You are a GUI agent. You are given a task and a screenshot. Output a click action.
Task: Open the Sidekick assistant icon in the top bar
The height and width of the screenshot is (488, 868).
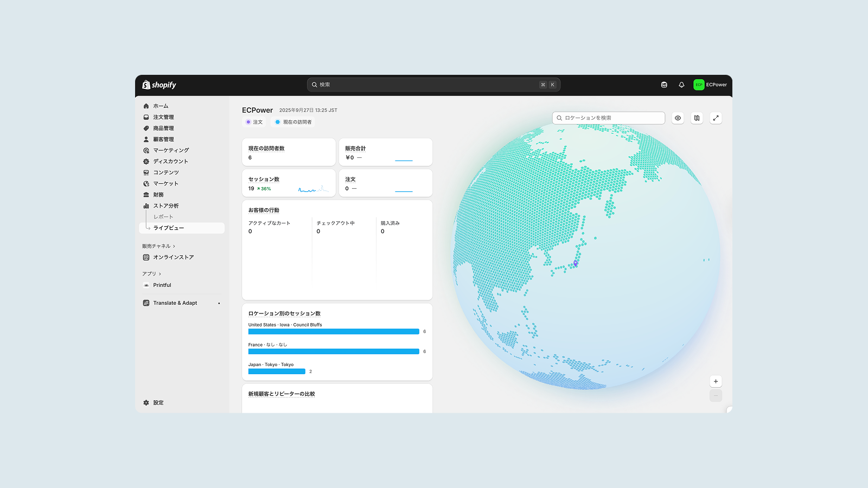click(x=664, y=85)
